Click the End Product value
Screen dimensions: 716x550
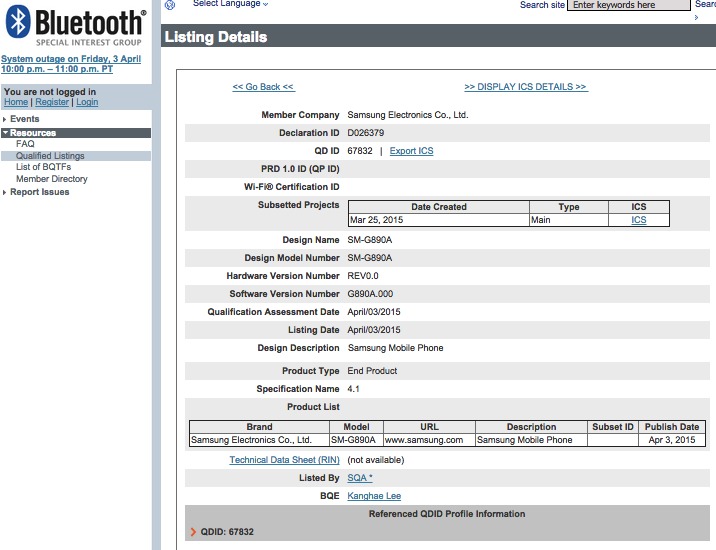pyautogui.click(x=372, y=371)
